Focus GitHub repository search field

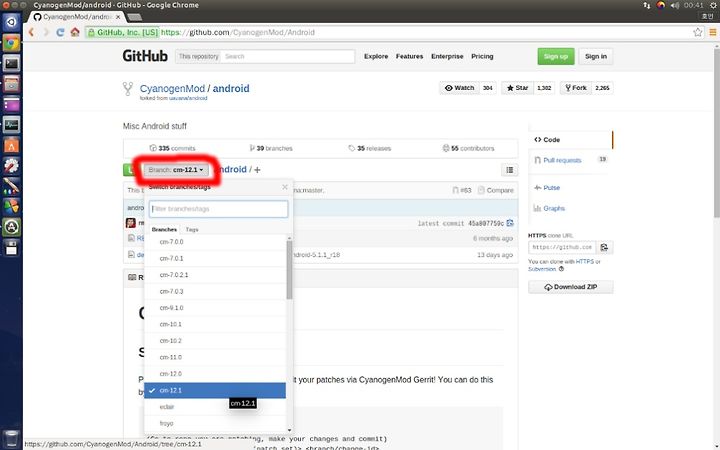tap(287, 56)
